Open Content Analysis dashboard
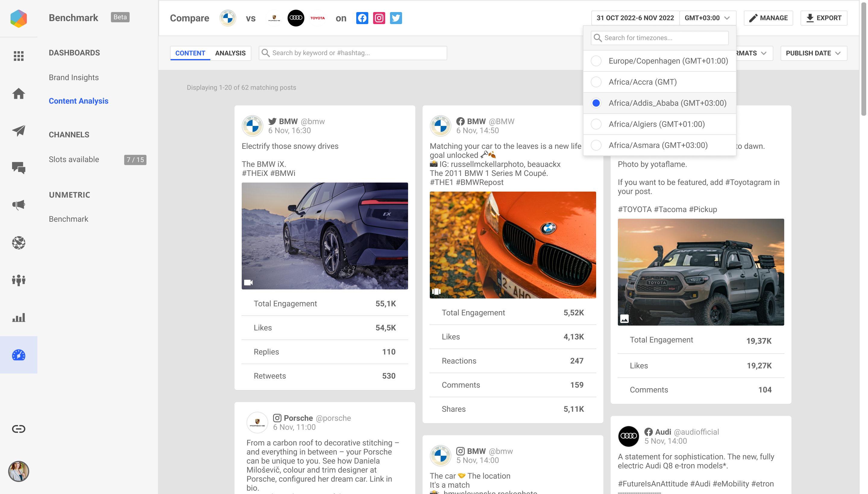This screenshot has height=494, width=868. [78, 101]
